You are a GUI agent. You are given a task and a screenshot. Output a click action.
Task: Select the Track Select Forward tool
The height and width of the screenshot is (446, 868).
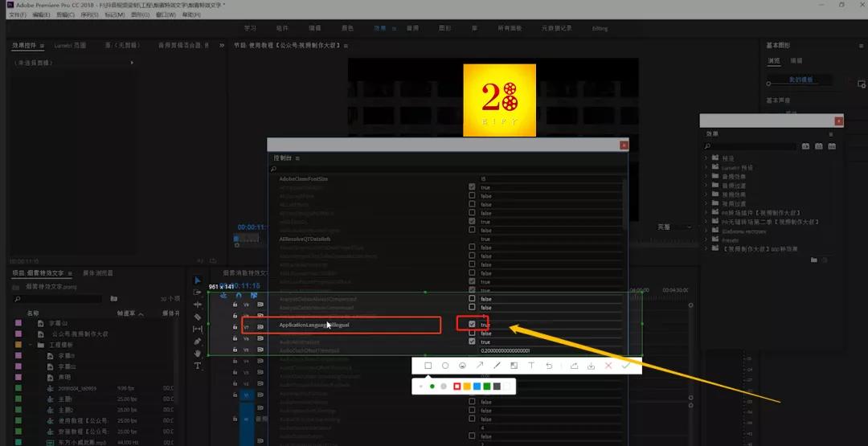click(198, 293)
